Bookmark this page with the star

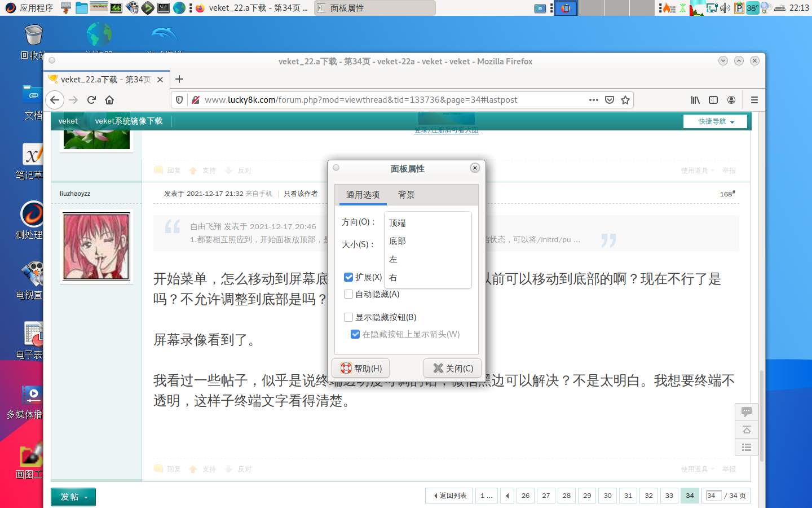tap(625, 100)
